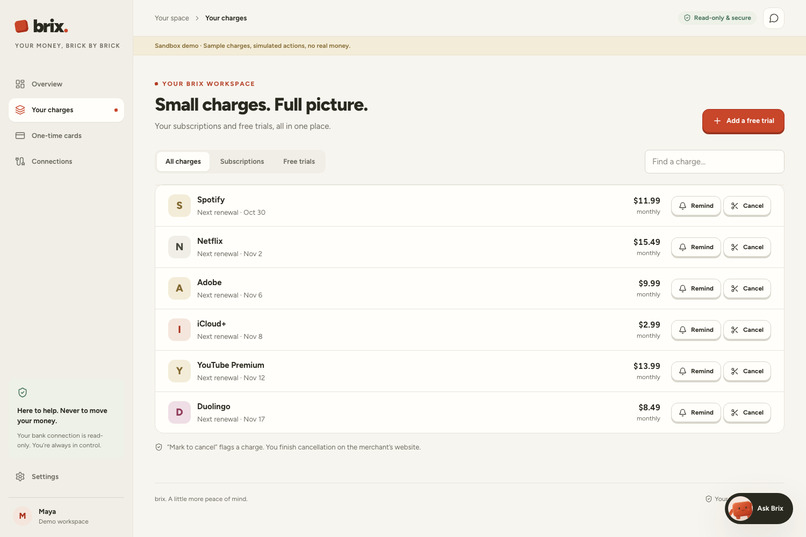Click the Adobe A avatar tile
The image size is (806, 537).
click(179, 288)
